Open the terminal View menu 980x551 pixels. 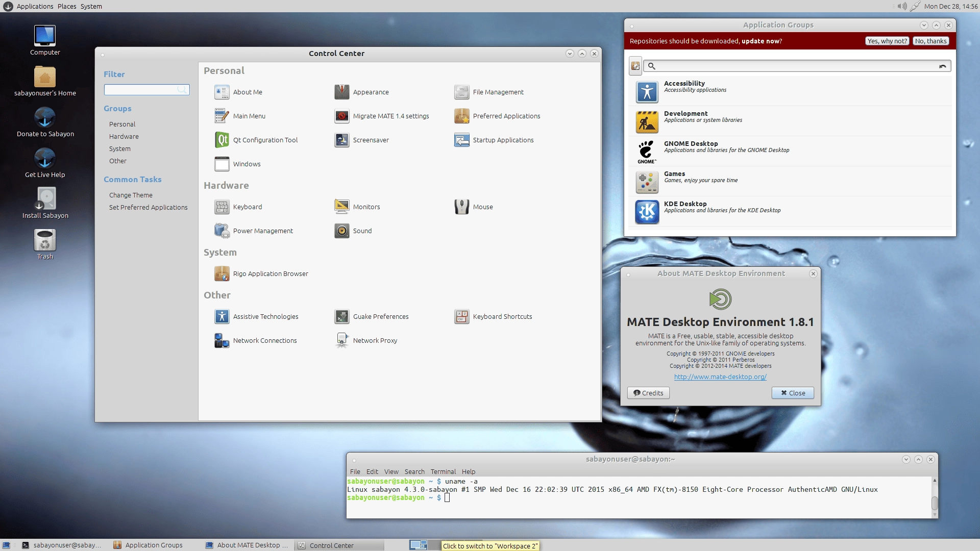click(x=391, y=472)
